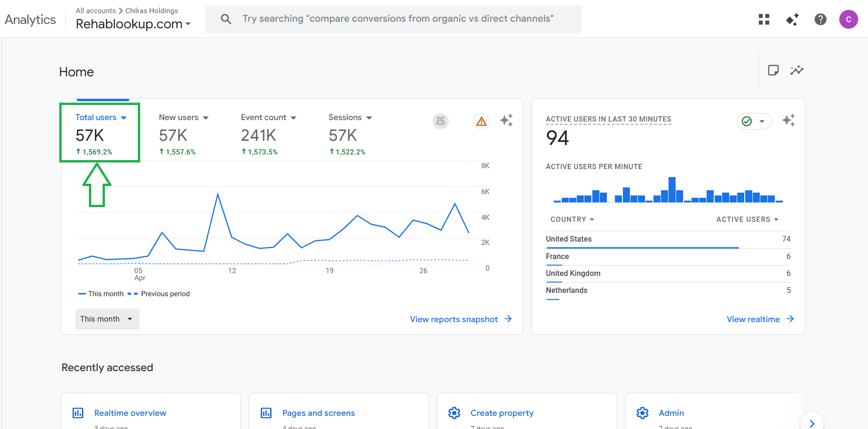Image resolution: width=868 pixels, height=429 pixels.
Task: Open the Help question mark icon
Action: point(820,19)
